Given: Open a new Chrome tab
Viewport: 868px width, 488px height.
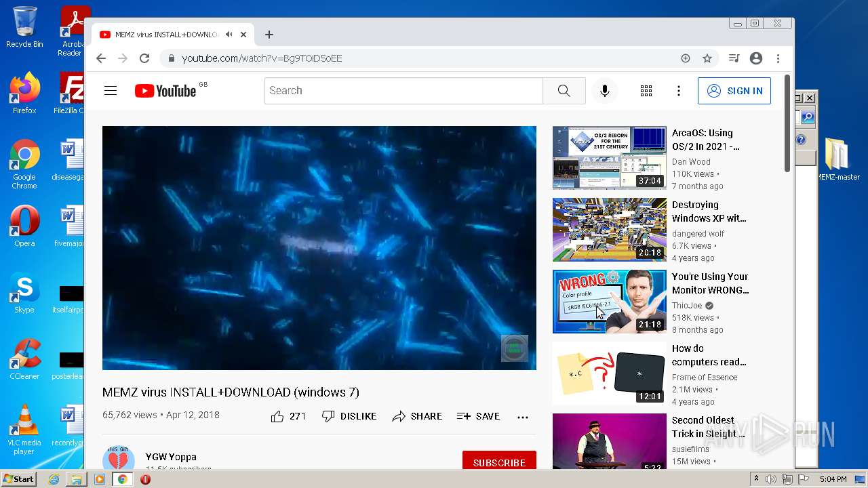Looking at the screenshot, I should (269, 35).
